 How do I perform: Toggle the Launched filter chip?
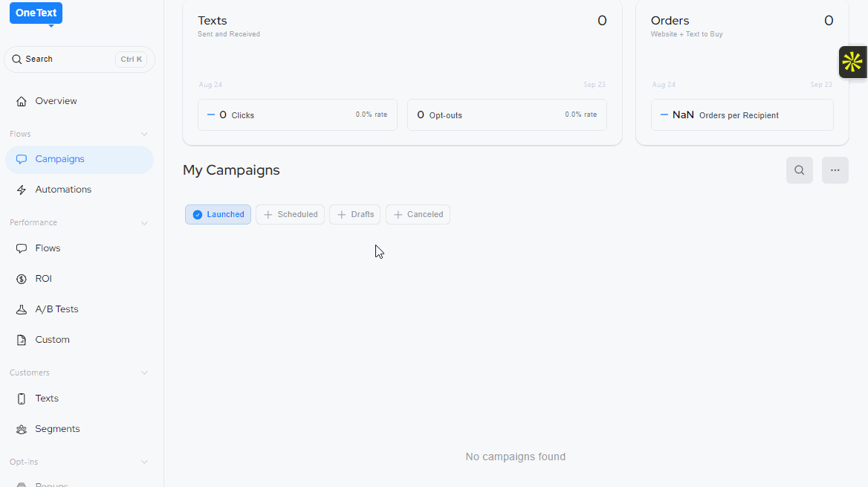218,214
